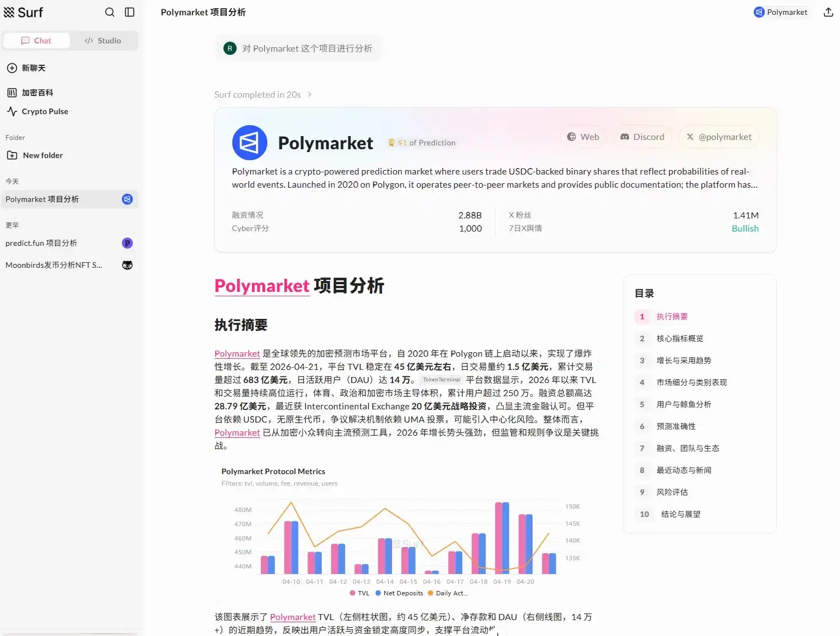Image resolution: width=840 pixels, height=636 pixels.
Task: Jump to 预测准确性 section
Action: [676, 426]
